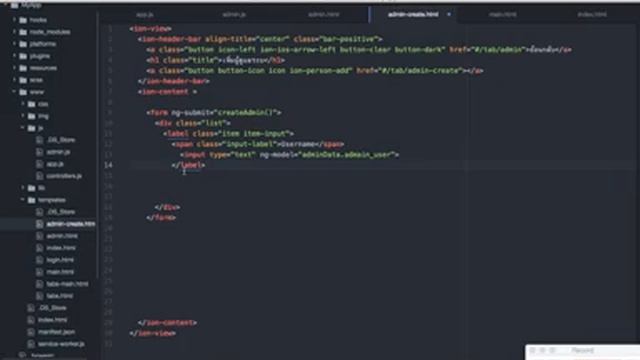Click the closing ion-view tag line
The image size is (640, 360).
click(152, 333)
